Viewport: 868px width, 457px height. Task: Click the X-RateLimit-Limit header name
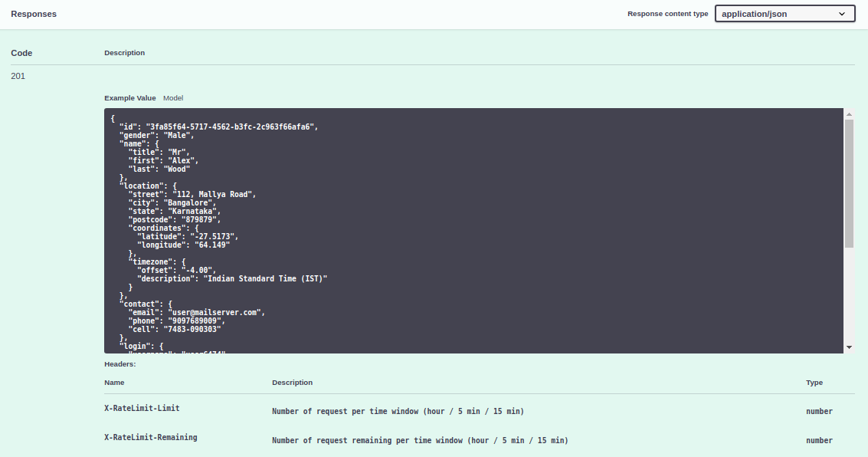click(142, 408)
